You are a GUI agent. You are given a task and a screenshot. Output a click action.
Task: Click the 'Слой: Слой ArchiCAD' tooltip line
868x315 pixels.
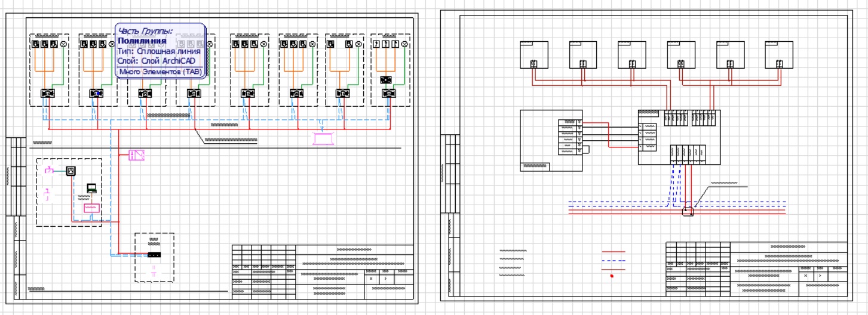pos(157,61)
